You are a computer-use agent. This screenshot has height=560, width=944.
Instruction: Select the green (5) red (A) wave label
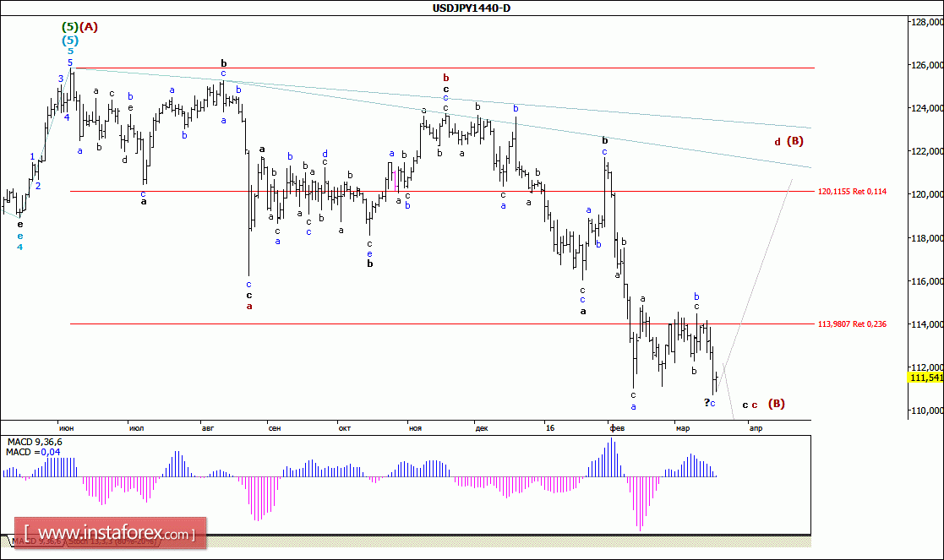pyautogui.click(x=79, y=26)
